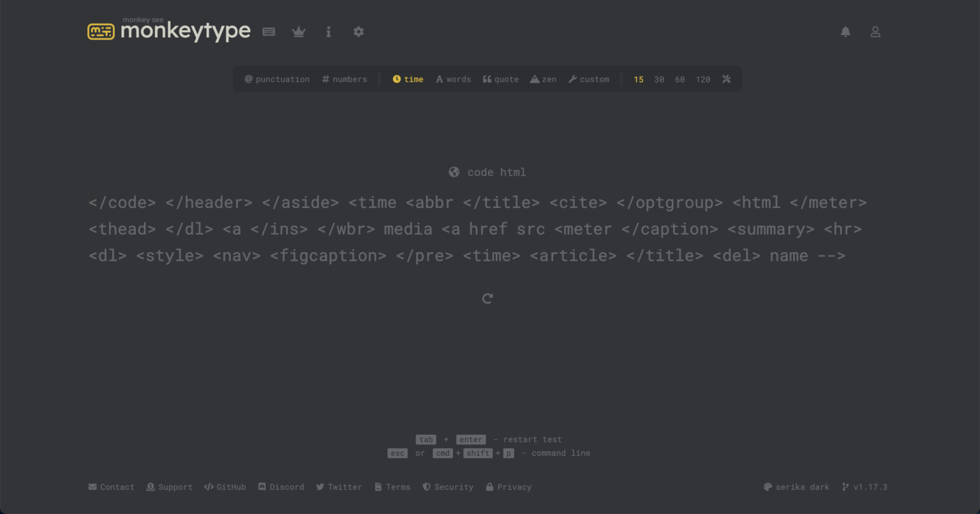This screenshot has width=980, height=514.
Task: Open the account profile icon
Action: coord(875,32)
